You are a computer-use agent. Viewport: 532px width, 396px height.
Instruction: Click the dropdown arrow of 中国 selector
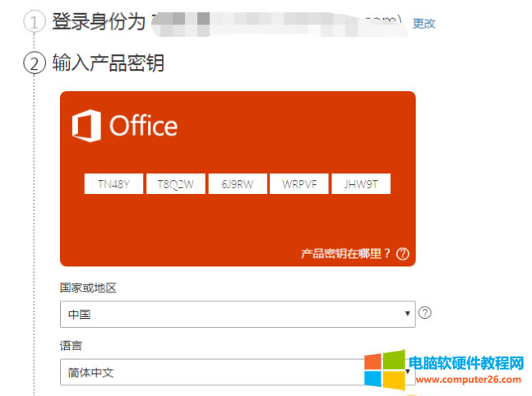409,314
